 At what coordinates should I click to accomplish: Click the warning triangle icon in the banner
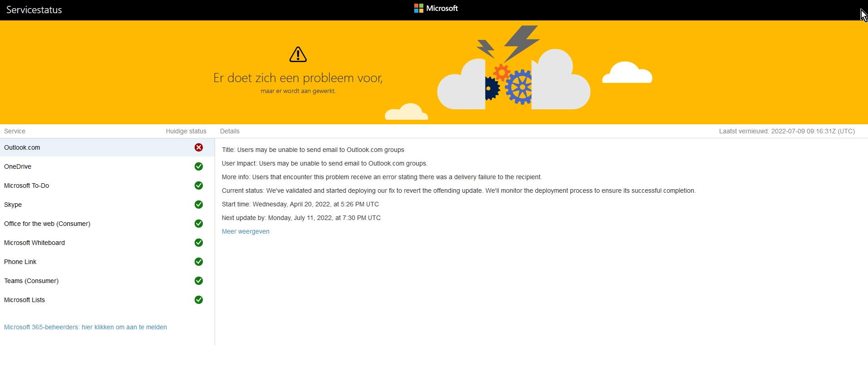(298, 54)
